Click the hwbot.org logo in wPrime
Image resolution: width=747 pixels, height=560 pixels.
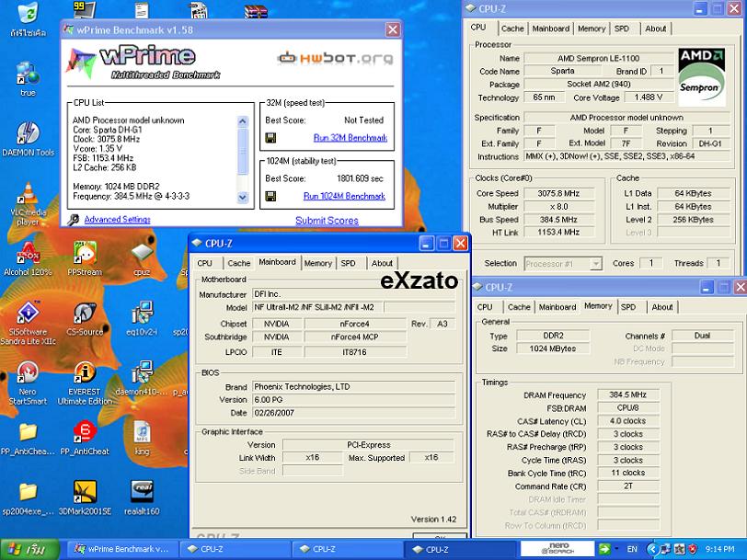336,58
